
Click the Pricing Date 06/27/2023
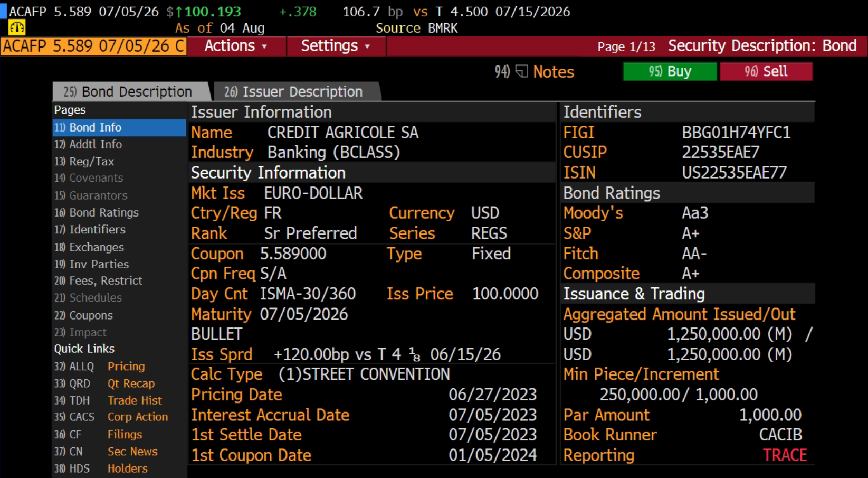[x=493, y=395]
